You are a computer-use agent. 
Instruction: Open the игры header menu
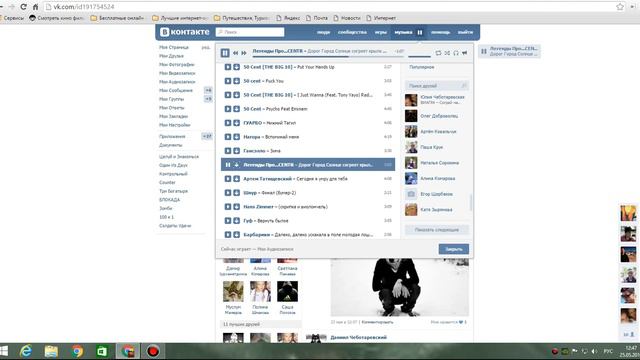[x=381, y=32]
